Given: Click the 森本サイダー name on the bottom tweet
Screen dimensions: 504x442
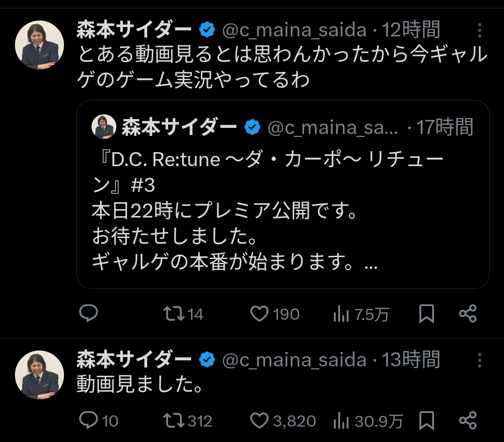Looking at the screenshot, I should [x=134, y=360].
